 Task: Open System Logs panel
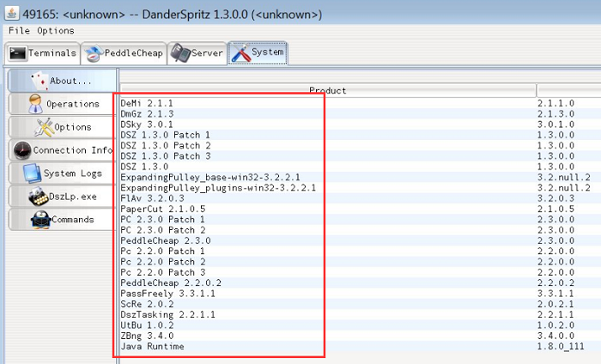pos(62,173)
